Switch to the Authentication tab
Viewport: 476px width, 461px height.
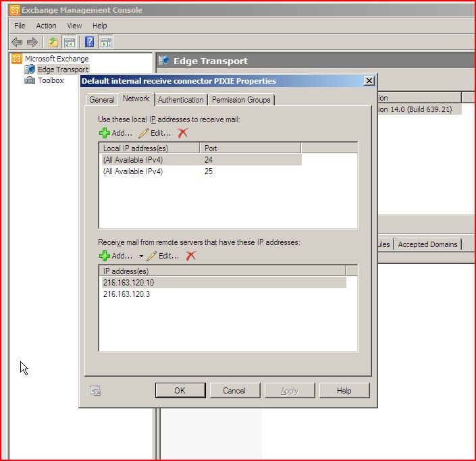pos(180,100)
